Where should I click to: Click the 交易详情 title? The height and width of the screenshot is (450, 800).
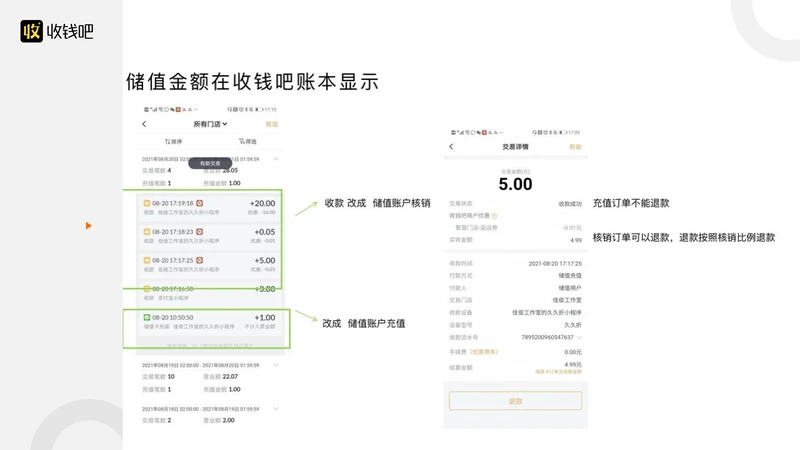[515, 146]
